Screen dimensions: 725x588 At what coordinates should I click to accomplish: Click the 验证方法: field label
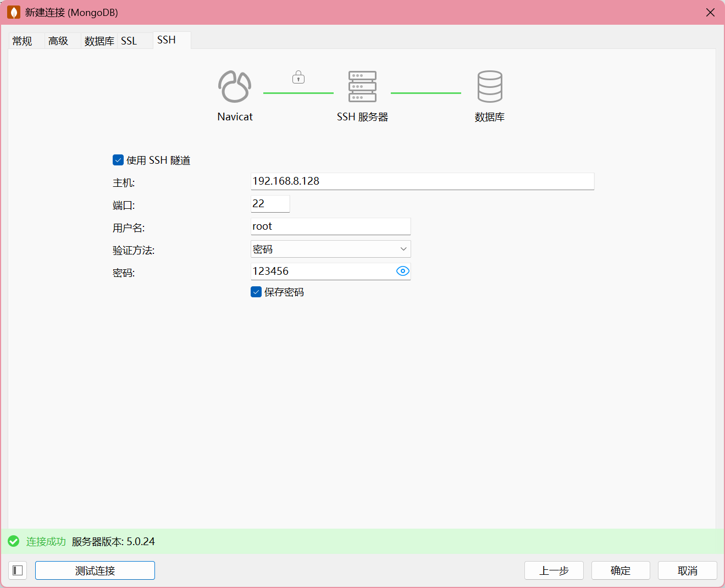point(134,250)
